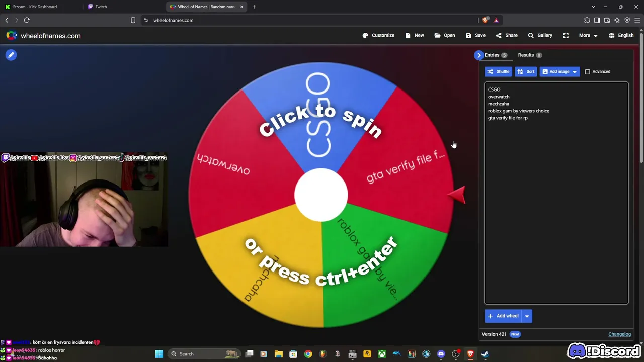Click the white center hub of the wheel
The height and width of the screenshot is (362, 644).
pos(321,196)
